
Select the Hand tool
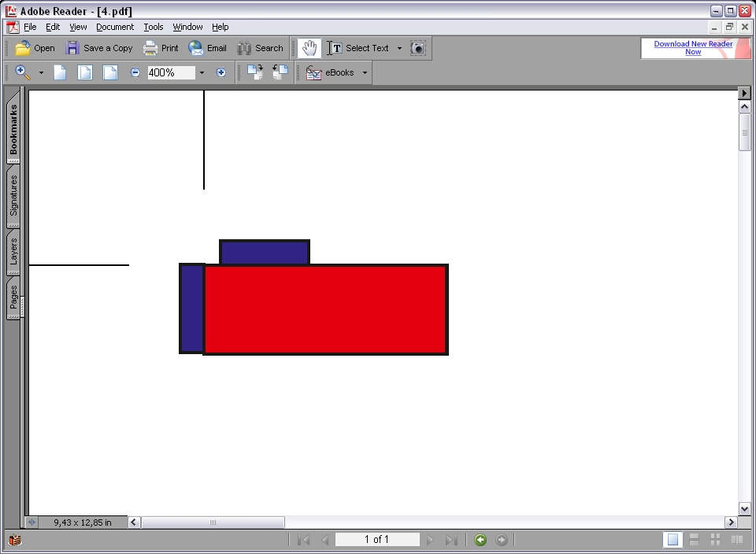[309, 48]
